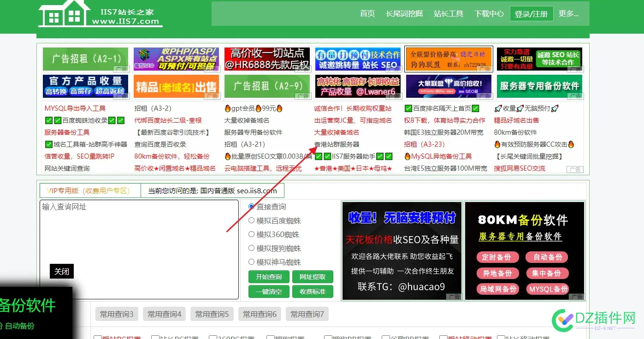Choose the 模拟百度蜘蛛 radio option
The width and height of the screenshot is (644, 339).
click(251, 220)
